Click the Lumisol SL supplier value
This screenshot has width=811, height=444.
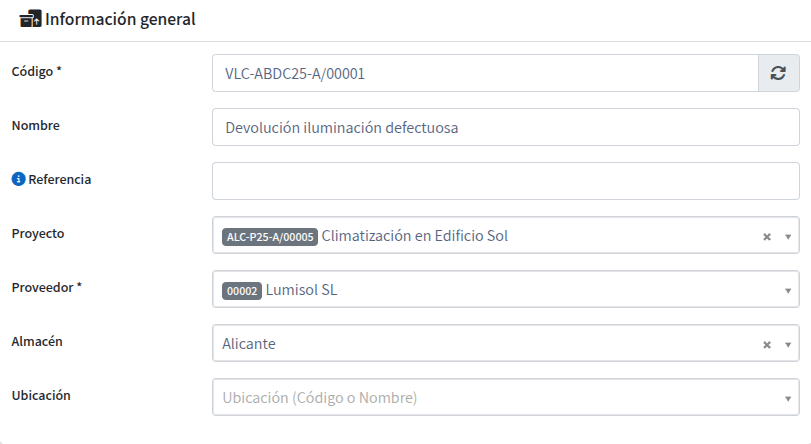tap(302, 290)
